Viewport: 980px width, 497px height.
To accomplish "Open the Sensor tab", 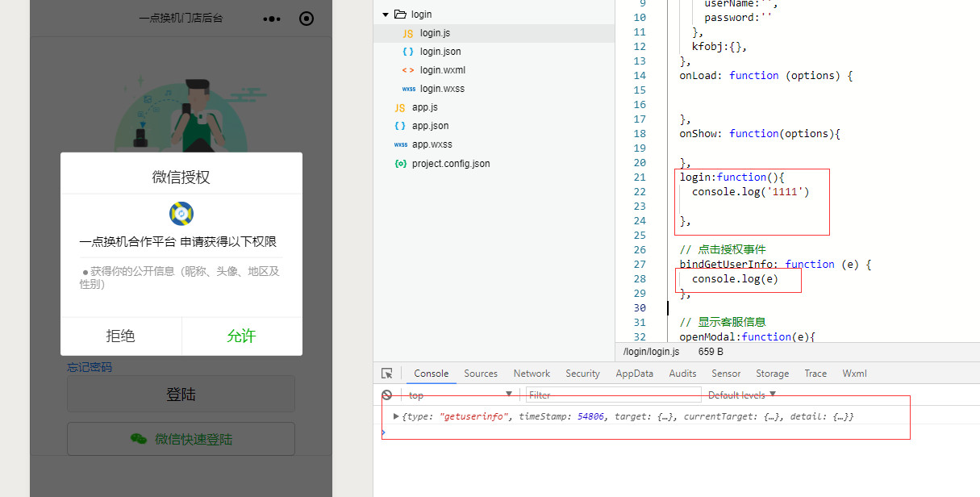I will coord(726,374).
